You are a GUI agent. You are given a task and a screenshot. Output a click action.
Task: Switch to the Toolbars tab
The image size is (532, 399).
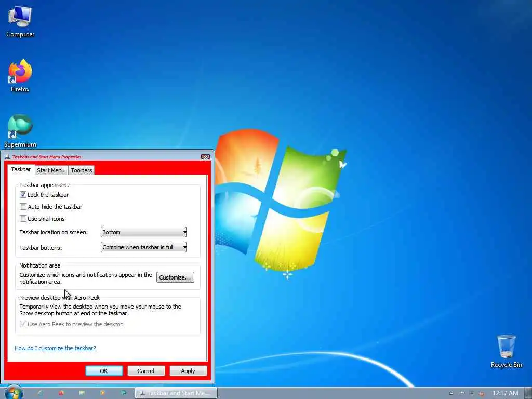[82, 170]
